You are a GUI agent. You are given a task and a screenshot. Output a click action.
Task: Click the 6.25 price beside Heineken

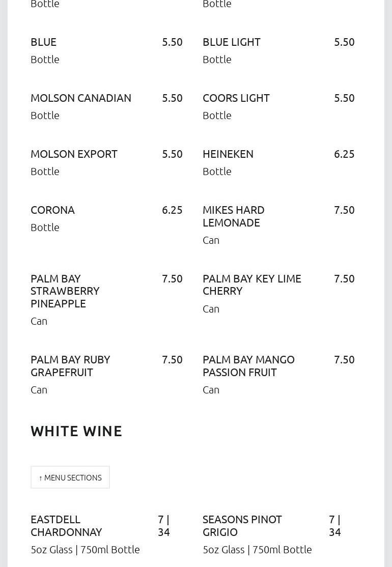pos(344,154)
